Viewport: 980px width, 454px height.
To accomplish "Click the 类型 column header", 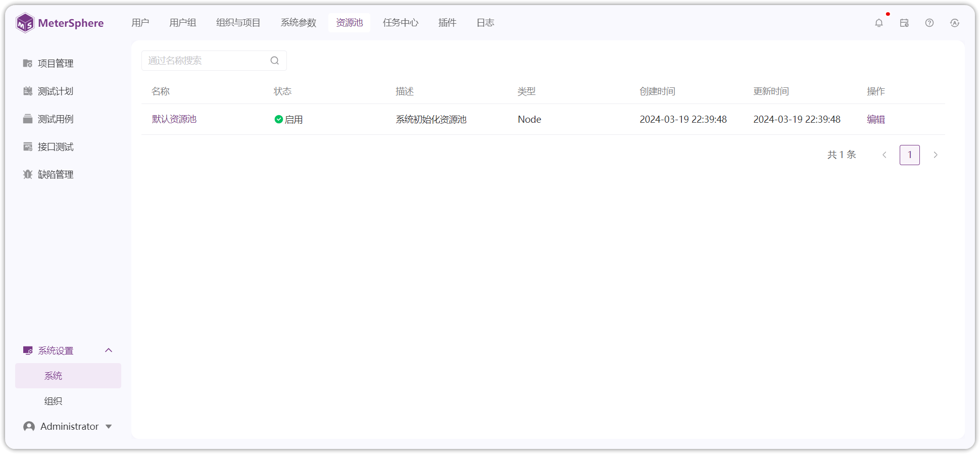I will tap(526, 91).
